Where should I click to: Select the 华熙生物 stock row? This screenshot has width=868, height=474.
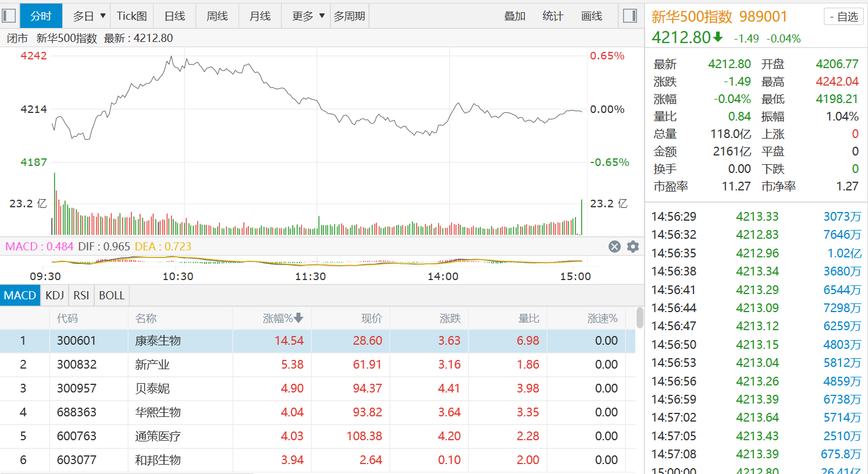click(x=317, y=412)
